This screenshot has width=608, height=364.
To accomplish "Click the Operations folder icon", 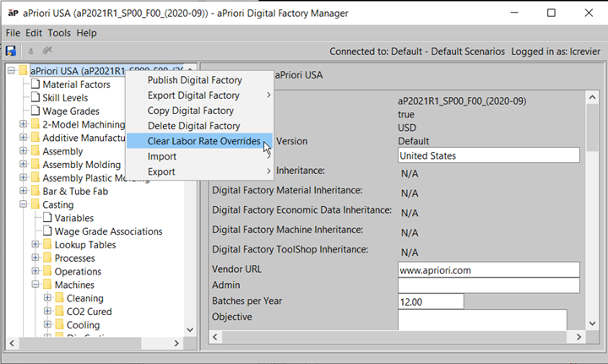I will click(x=47, y=271).
